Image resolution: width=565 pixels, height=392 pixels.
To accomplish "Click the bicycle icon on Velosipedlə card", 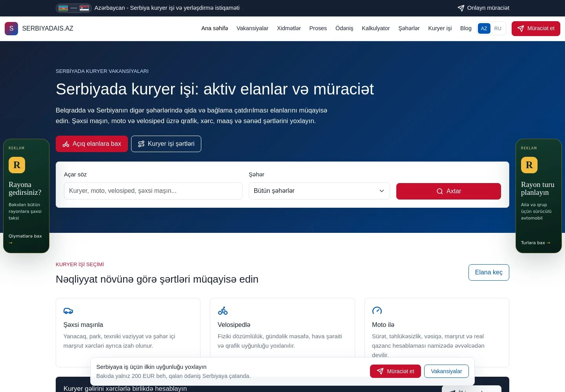I will 223,311.
